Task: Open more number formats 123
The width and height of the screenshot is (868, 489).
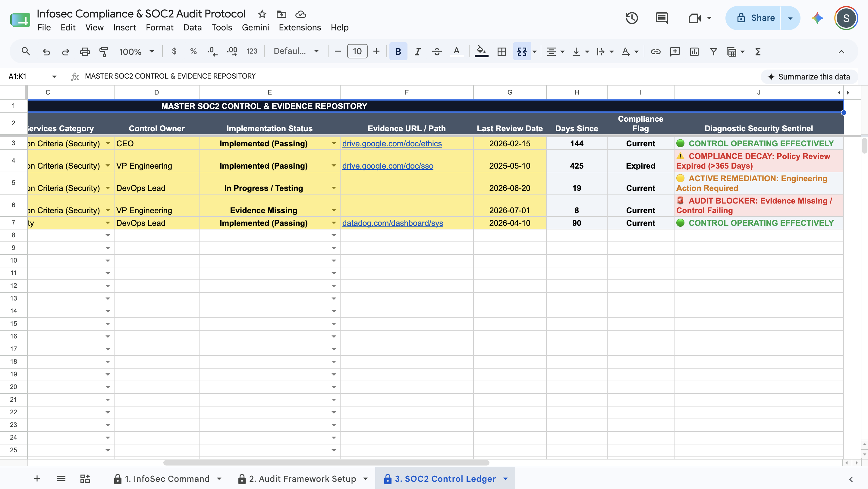Action: pos(252,51)
